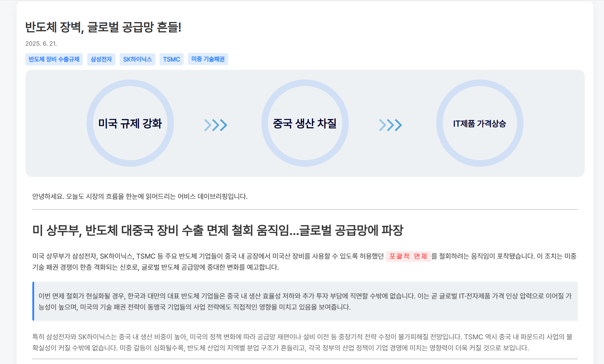Viewport: 604px width, 364px height.
Task: Click the heading 미 상무부, 반도체 대중국 장비 수출 면제 철회
Action: pos(218,230)
